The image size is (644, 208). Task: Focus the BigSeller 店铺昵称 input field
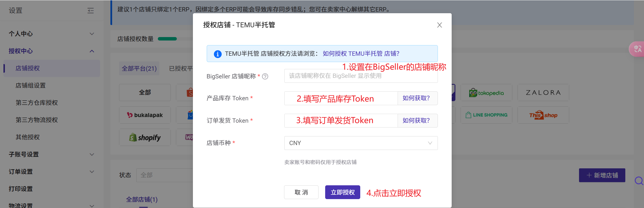coord(361,76)
